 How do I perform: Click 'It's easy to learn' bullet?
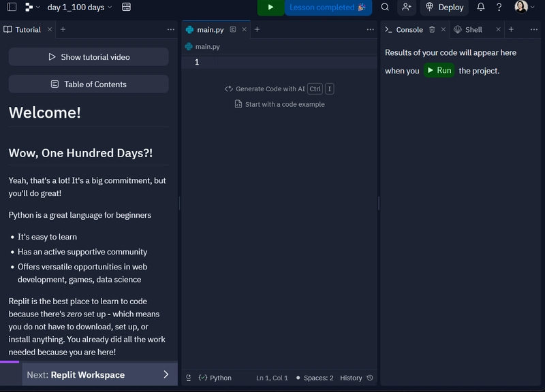(x=47, y=237)
